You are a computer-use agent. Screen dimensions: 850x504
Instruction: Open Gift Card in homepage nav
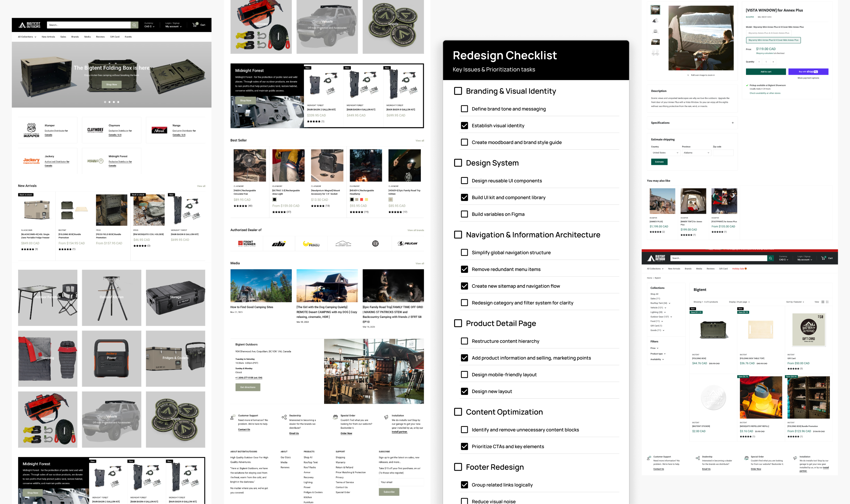pos(115,37)
